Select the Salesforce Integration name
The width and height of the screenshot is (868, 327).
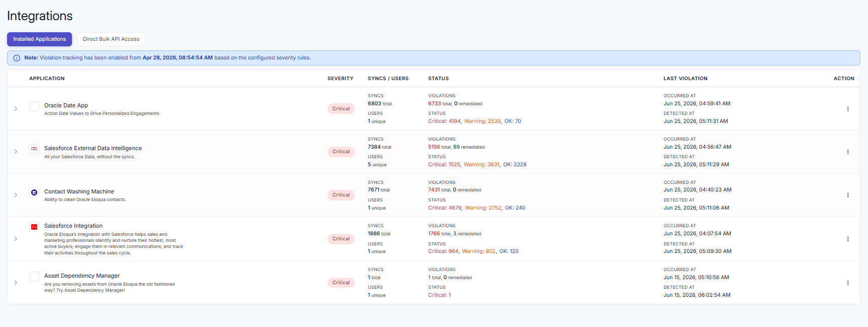73,226
